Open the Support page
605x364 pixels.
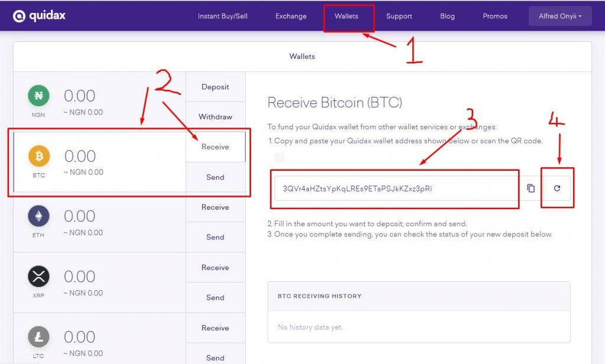(x=399, y=16)
